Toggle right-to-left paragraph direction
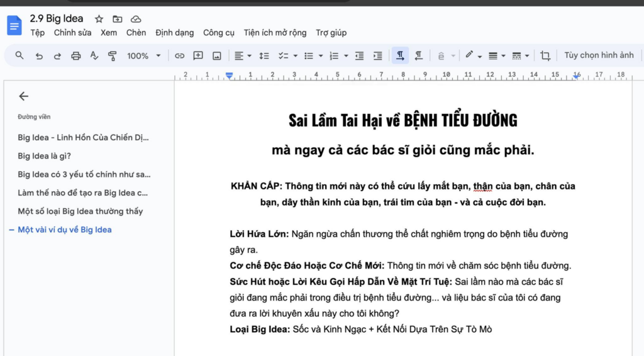This screenshot has height=356, width=644. (418, 55)
